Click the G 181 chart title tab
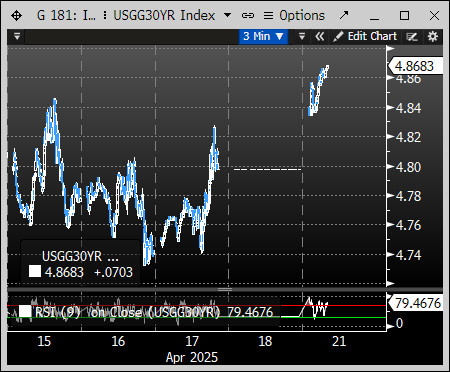The height and width of the screenshot is (372, 450). 66,15
